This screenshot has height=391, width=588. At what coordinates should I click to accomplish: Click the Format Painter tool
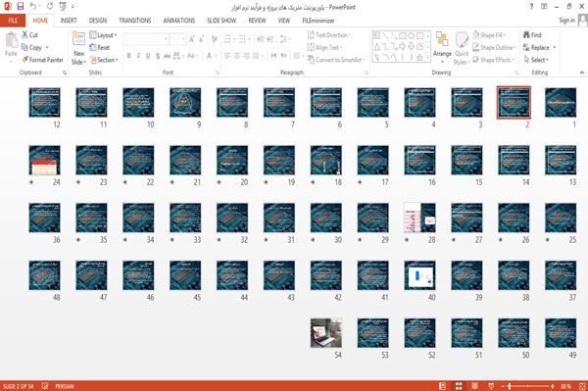[42, 60]
